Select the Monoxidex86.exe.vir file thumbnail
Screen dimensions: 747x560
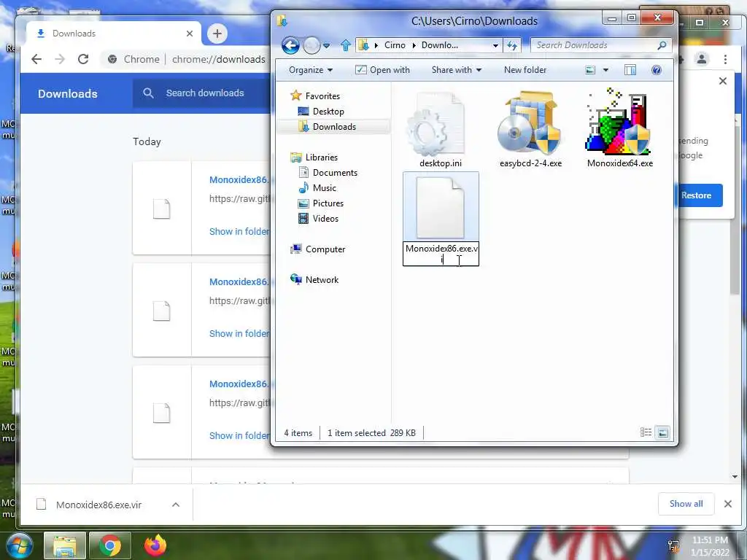click(x=441, y=207)
